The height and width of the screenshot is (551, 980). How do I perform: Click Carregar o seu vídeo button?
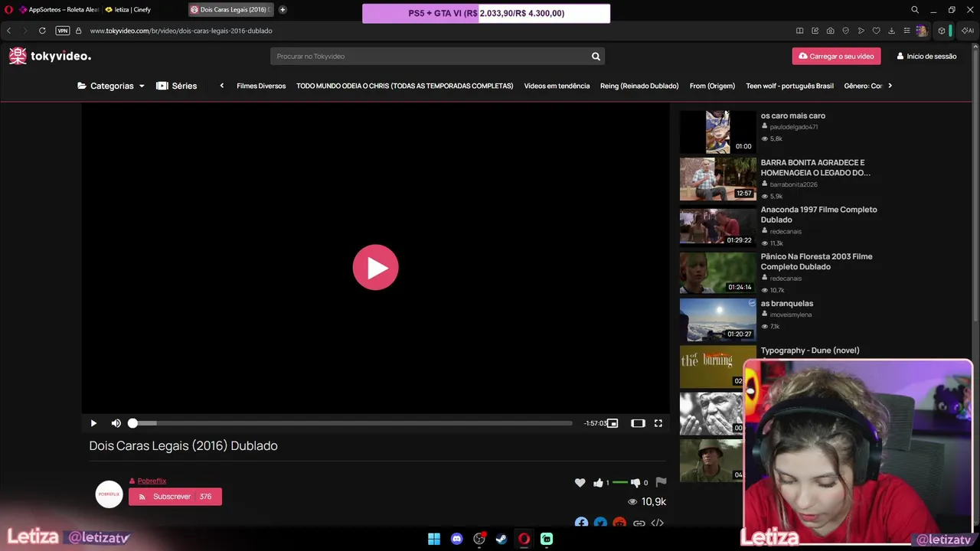click(x=836, y=56)
